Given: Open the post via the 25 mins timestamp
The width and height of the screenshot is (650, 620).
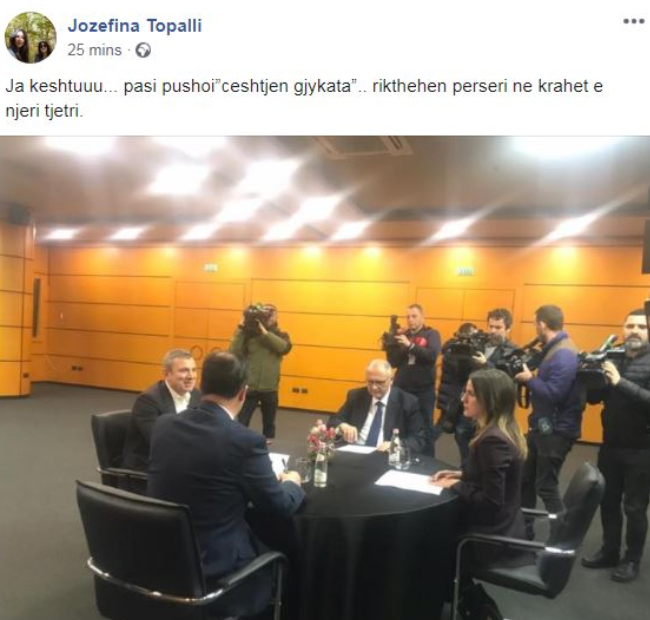Looking at the screenshot, I should pyautogui.click(x=95, y=50).
